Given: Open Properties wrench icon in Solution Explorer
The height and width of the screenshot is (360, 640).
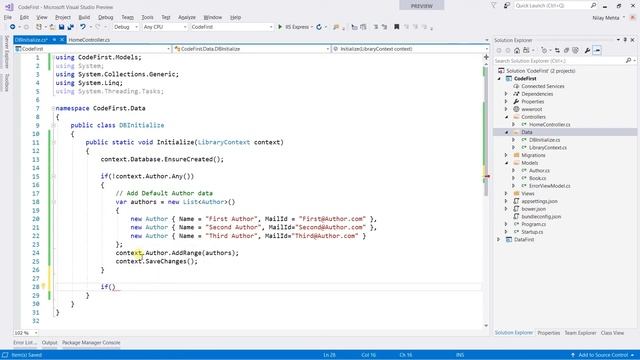Looking at the screenshot, I should (587, 50).
